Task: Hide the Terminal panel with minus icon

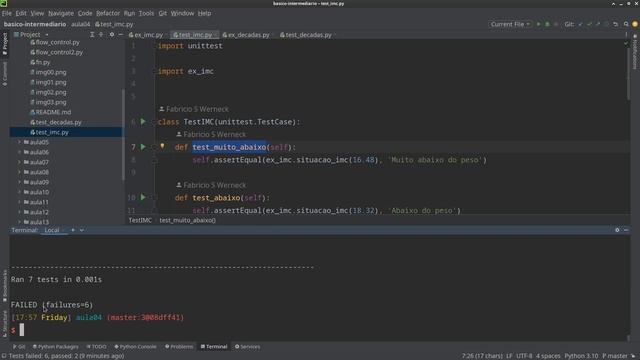Action: [x=626, y=230]
